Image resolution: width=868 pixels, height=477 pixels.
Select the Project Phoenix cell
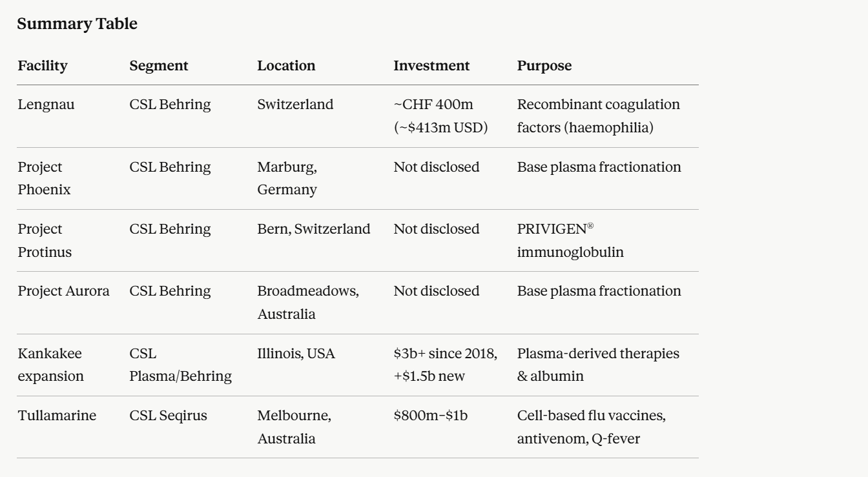[x=44, y=179]
